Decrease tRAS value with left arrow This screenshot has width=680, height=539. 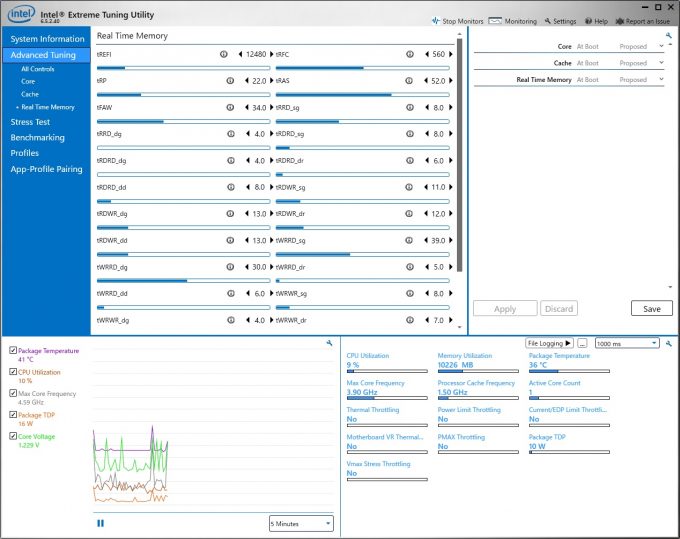tap(426, 81)
